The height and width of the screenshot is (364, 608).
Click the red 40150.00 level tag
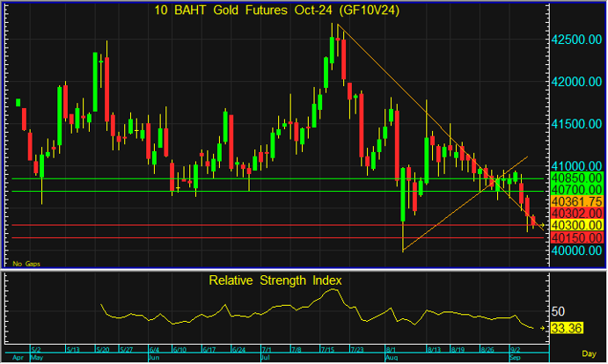point(576,237)
